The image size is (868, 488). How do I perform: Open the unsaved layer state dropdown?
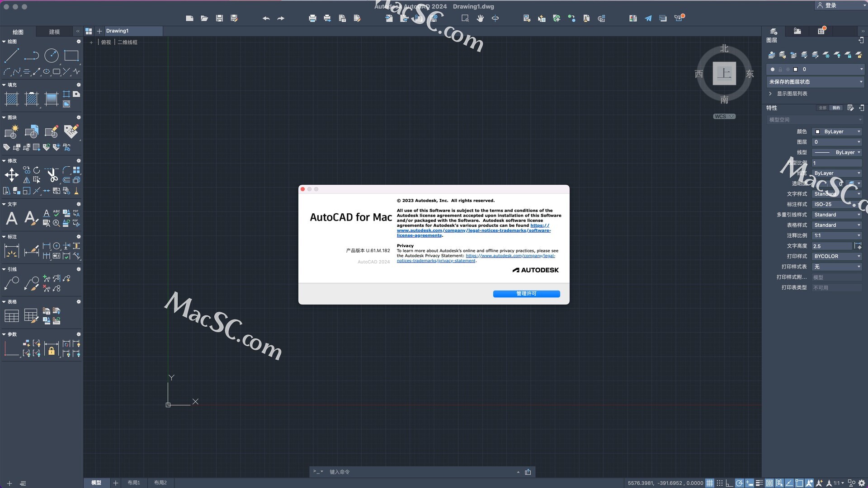(x=816, y=82)
